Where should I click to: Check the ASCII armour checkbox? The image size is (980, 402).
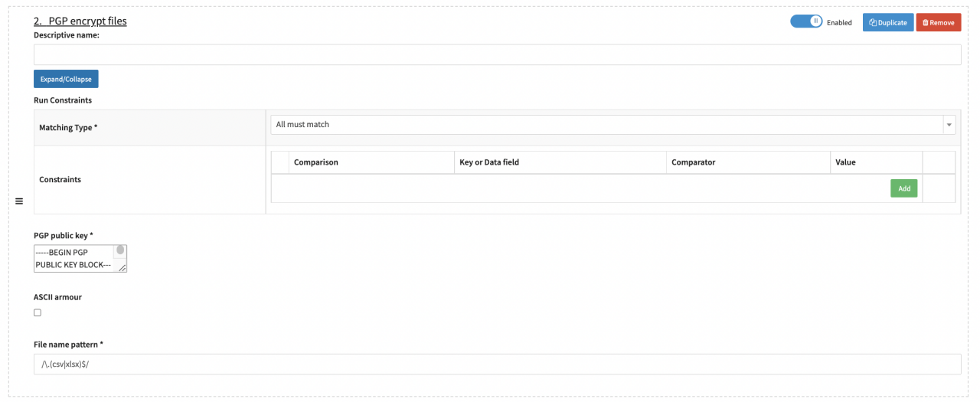coord(38,312)
